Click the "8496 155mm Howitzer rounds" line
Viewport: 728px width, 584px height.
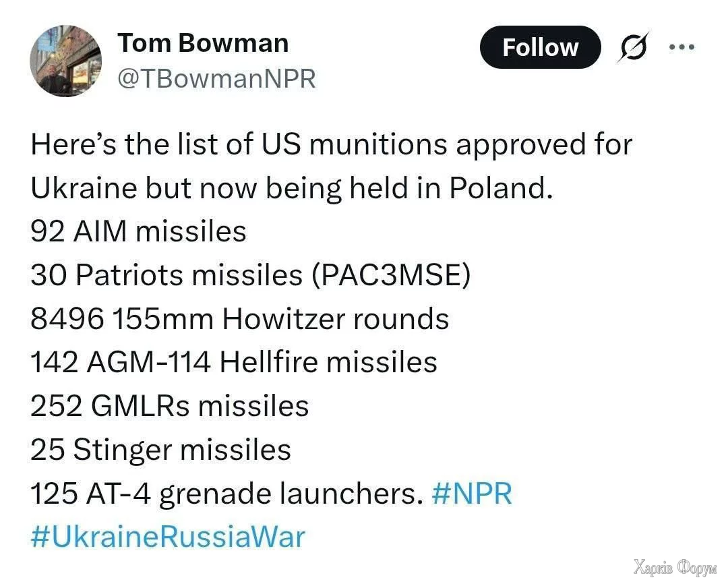pyautogui.click(x=239, y=319)
